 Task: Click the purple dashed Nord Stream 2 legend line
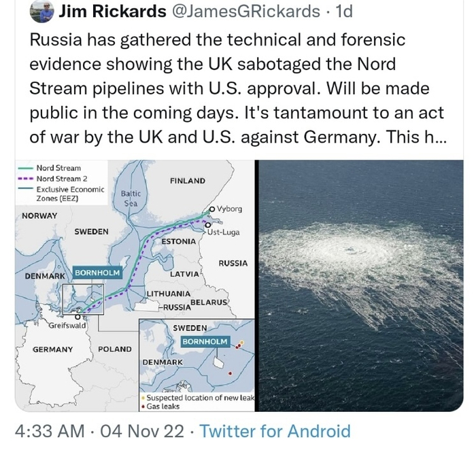coord(25,178)
